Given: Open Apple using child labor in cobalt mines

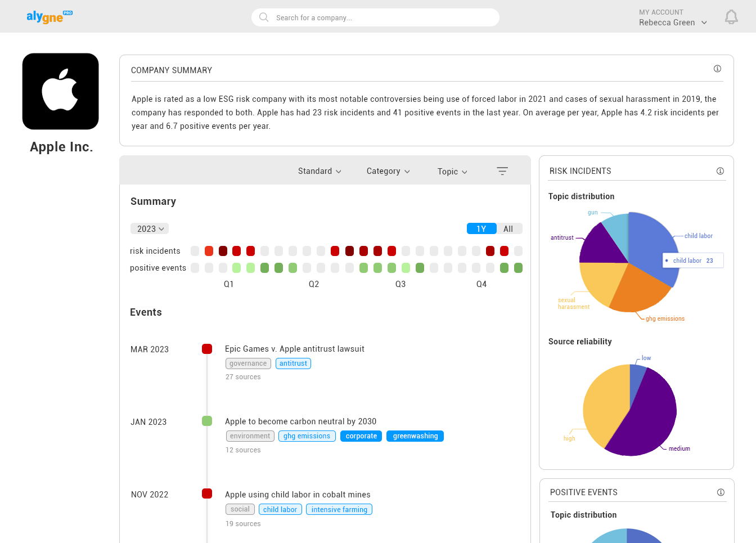Looking at the screenshot, I should (x=298, y=495).
